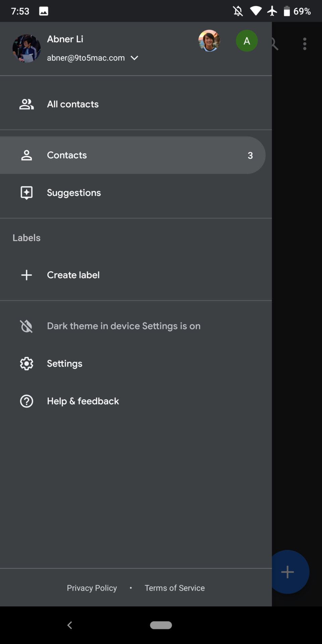Switch to the second photo account avatar
Viewport: 322px width, 644px height.
pos(209,41)
